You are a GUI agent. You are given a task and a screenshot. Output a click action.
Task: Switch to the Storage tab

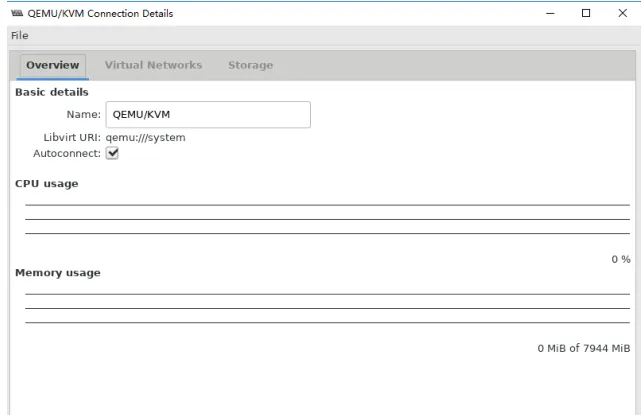click(251, 65)
